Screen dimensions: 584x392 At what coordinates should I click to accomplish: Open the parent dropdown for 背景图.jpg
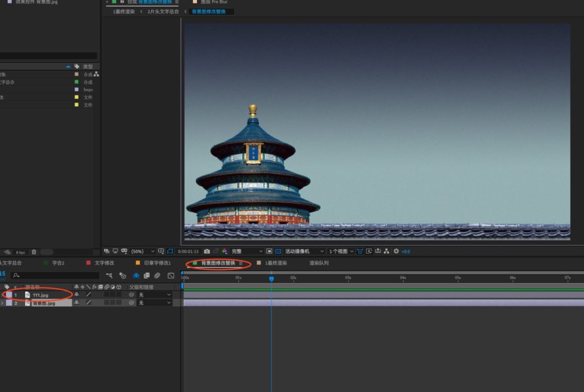click(154, 302)
